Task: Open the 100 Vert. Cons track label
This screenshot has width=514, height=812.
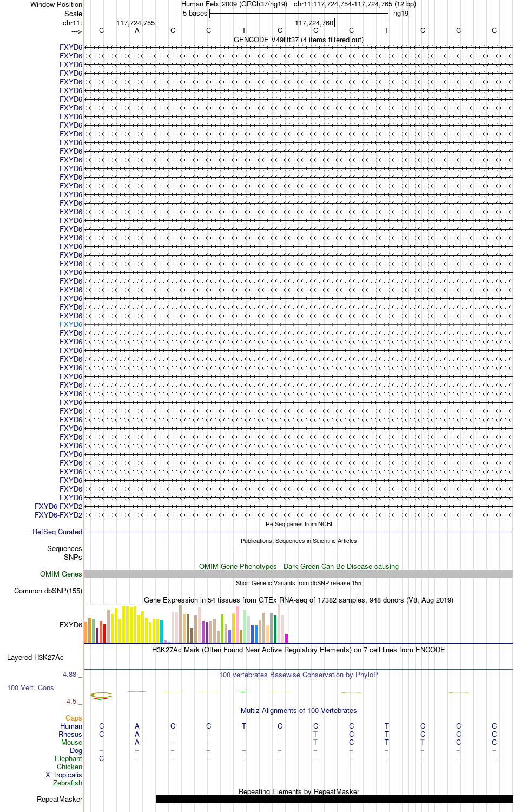Action: point(30,687)
